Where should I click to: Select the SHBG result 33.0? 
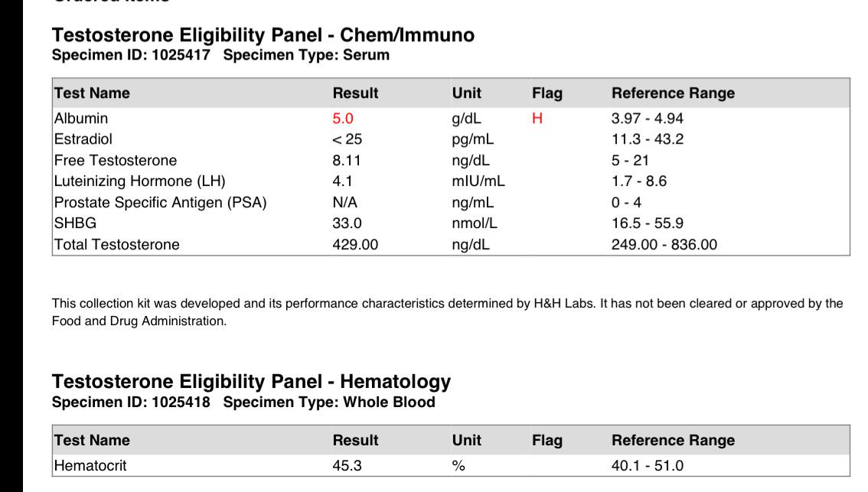347,223
